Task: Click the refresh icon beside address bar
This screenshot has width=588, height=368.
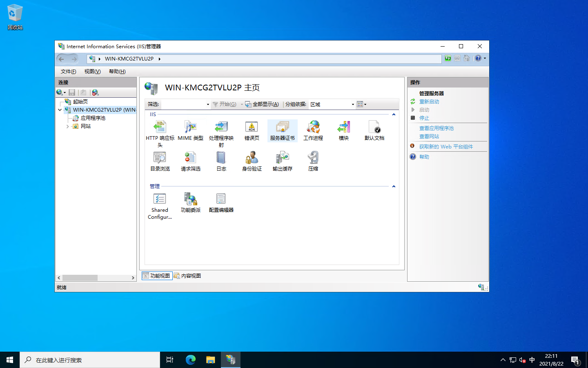Action: point(448,58)
